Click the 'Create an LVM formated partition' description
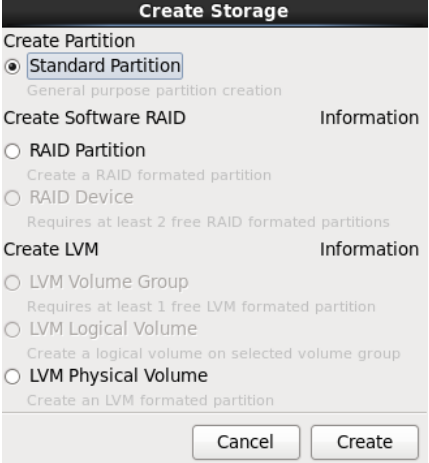 [150, 400]
